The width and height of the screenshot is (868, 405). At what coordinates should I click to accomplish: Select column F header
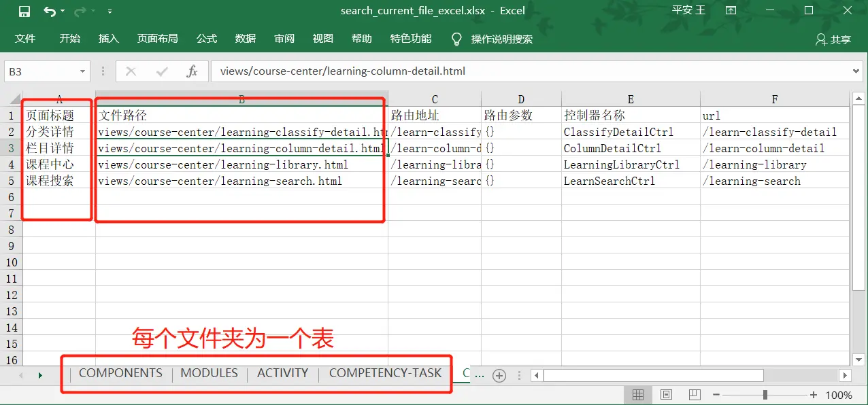775,99
